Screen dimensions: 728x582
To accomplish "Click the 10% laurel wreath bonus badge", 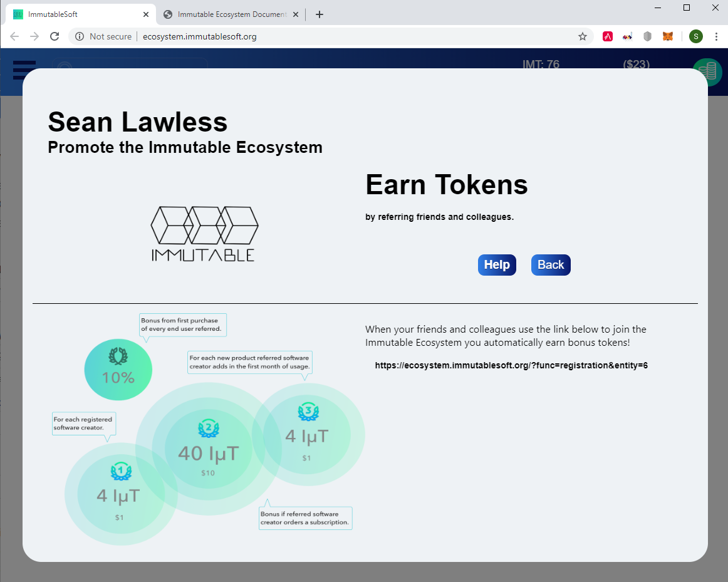I will click(x=118, y=370).
